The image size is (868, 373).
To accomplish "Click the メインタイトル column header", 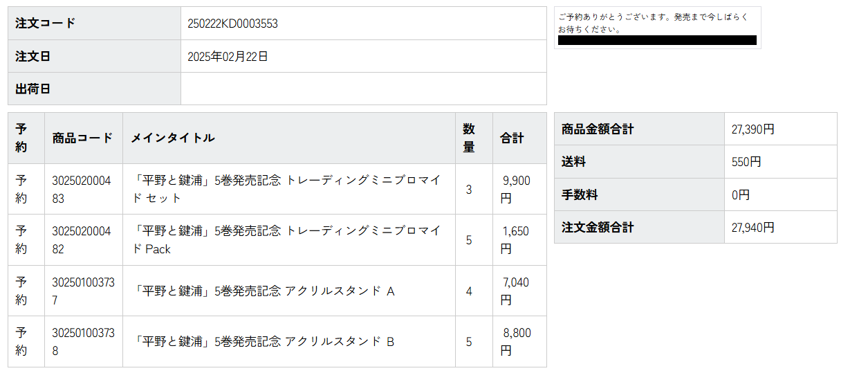I will click(x=173, y=138).
